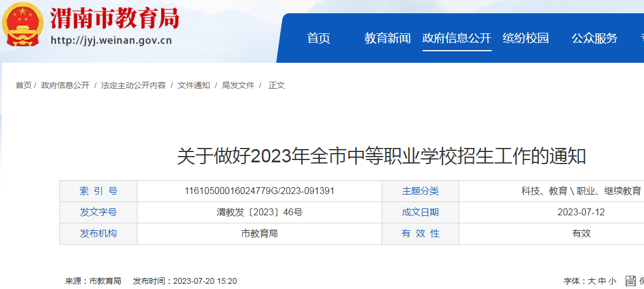Click the 成文日期 value 2023-07-12
This screenshot has width=644, height=289.
tap(581, 212)
